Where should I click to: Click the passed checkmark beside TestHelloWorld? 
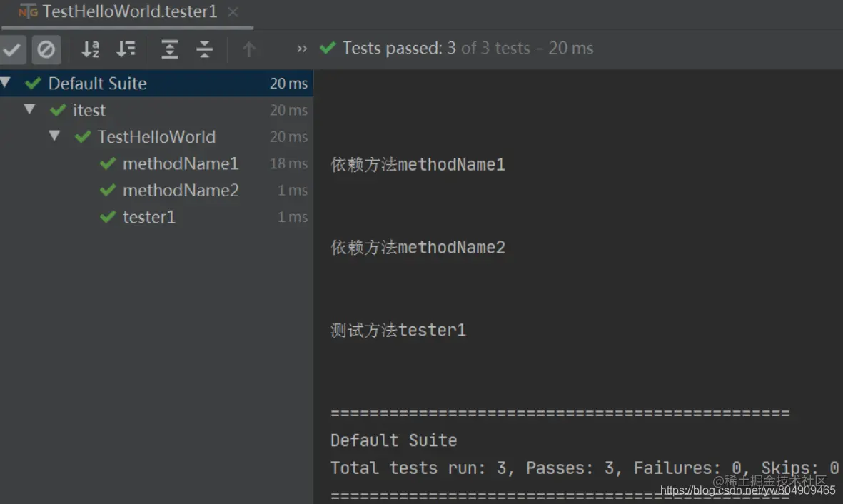pos(83,136)
